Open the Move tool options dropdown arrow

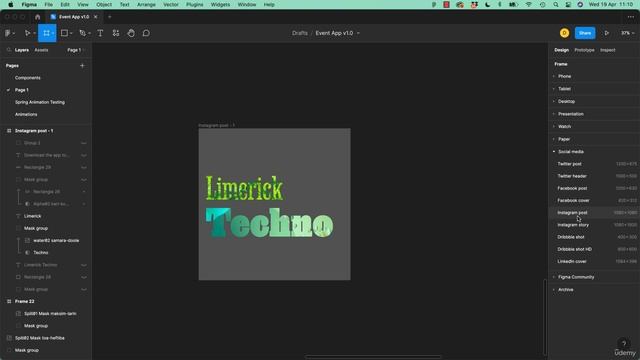click(x=34, y=33)
